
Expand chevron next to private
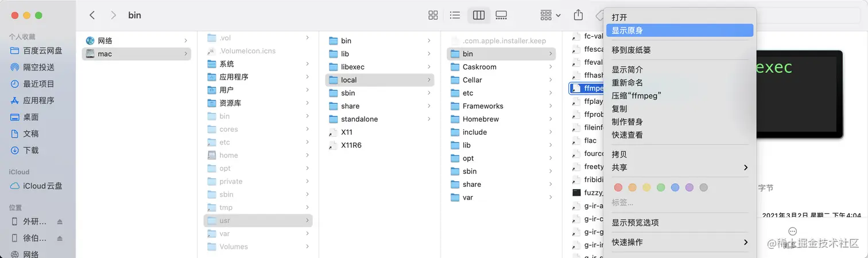[307, 181]
